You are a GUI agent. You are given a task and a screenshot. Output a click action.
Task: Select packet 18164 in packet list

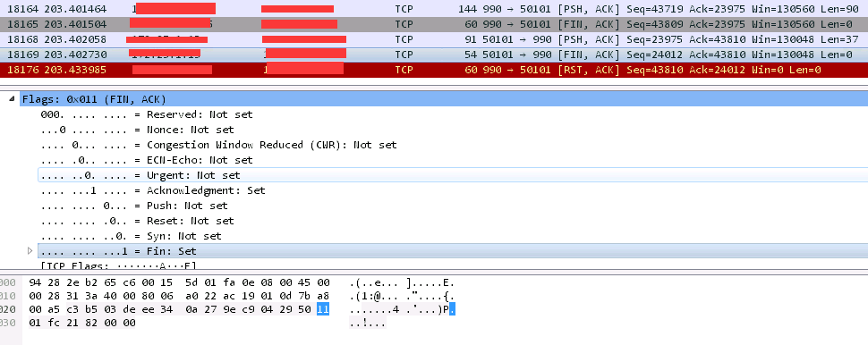[434, 9]
